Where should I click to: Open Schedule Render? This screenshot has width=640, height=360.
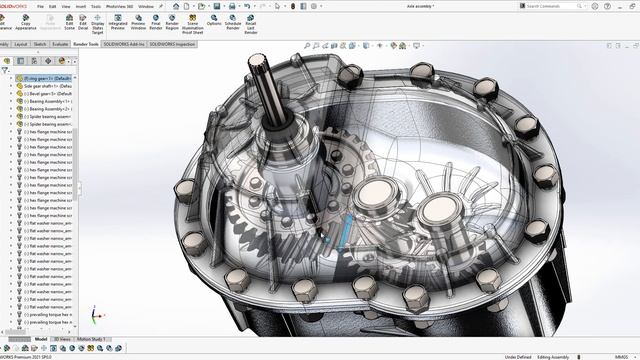click(x=233, y=22)
